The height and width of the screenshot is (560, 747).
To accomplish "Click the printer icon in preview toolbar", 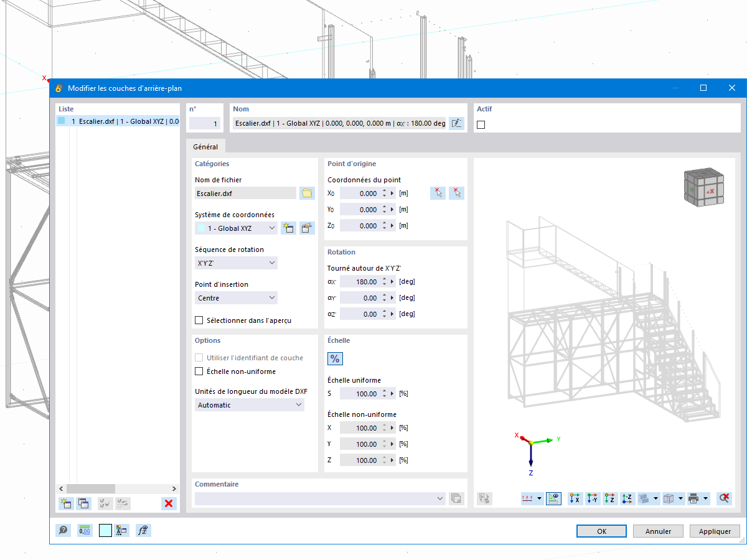I will tap(693, 498).
